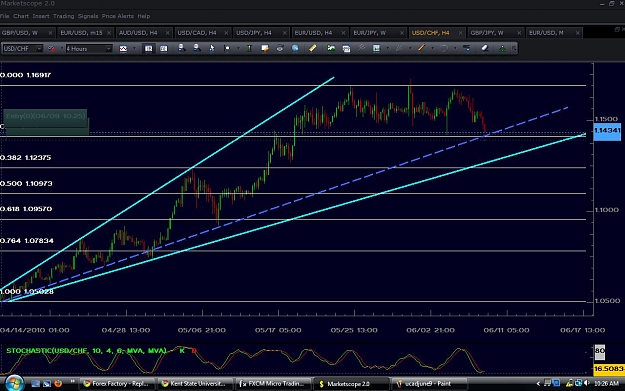Click the printer icon in toolbar

tap(280, 48)
